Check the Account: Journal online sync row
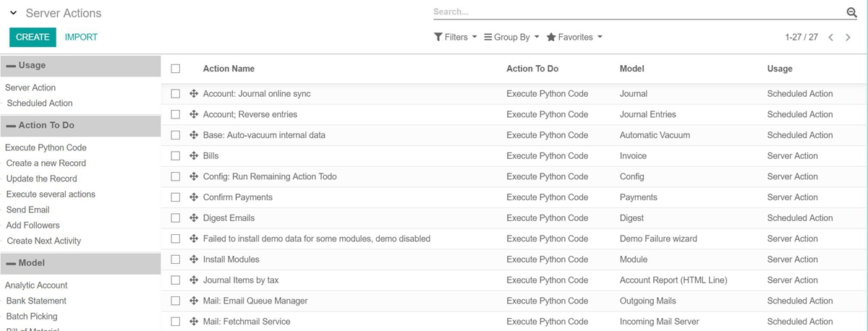This screenshot has width=868, height=331. coord(176,94)
